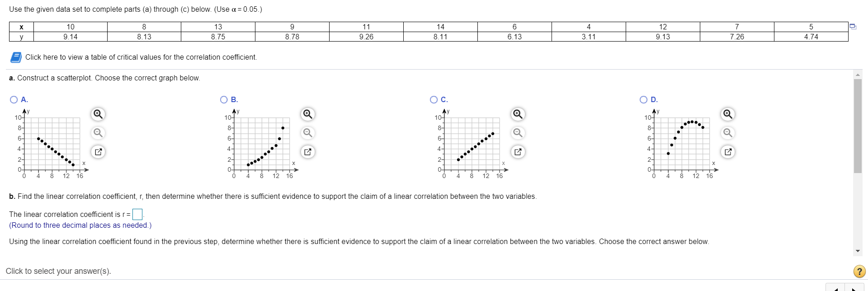The width and height of the screenshot is (868, 291).
Task: Open option B graph in a pop-out window
Action: [x=307, y=152]
